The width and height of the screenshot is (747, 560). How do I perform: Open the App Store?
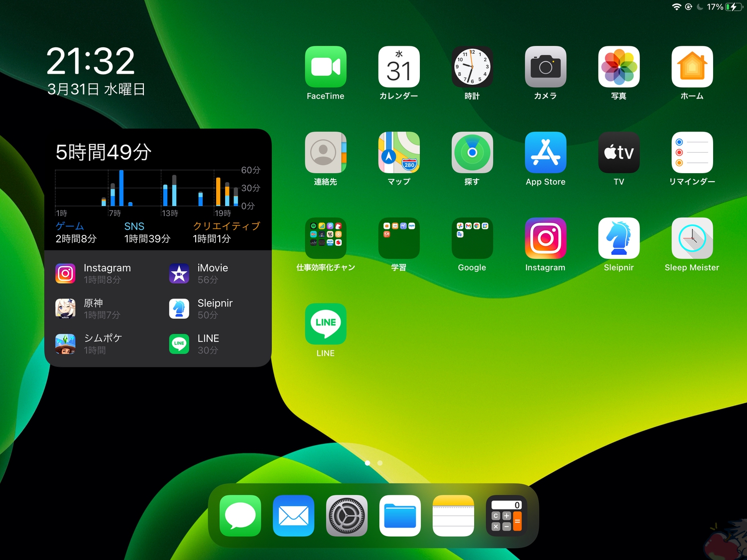point(545,152)
